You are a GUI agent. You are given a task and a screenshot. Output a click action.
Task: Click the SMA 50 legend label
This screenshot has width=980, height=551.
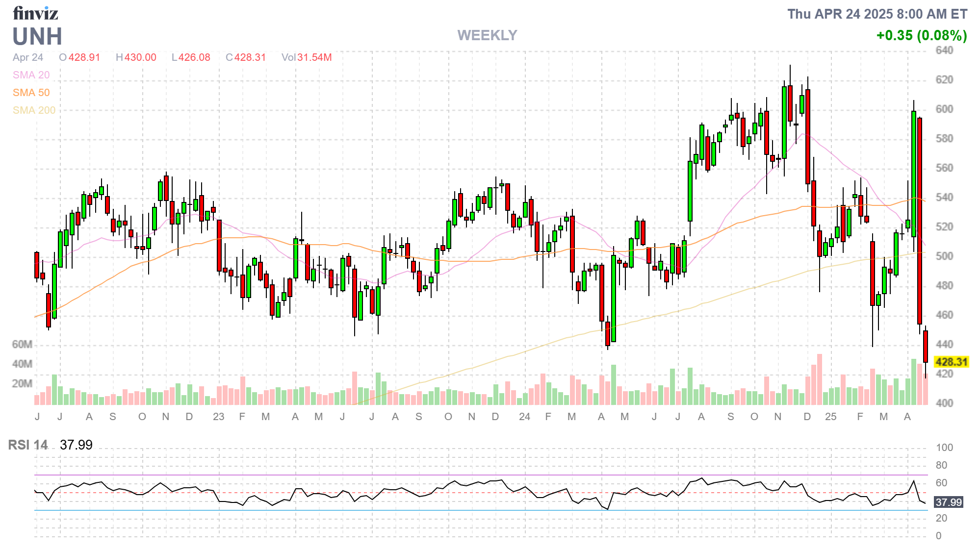tap(31, 93)
